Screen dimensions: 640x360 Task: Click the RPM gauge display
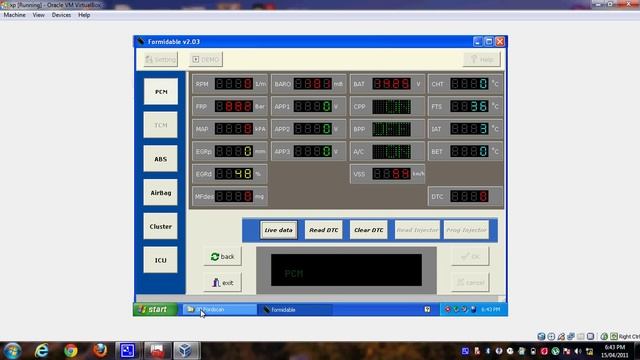(234, 84)
